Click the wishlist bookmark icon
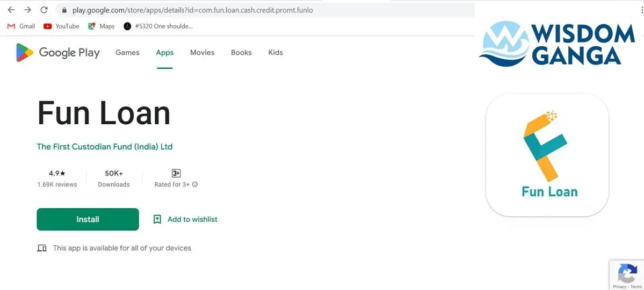Image resolution: width=644 pixels, height=290 pixels. (157, 219)
